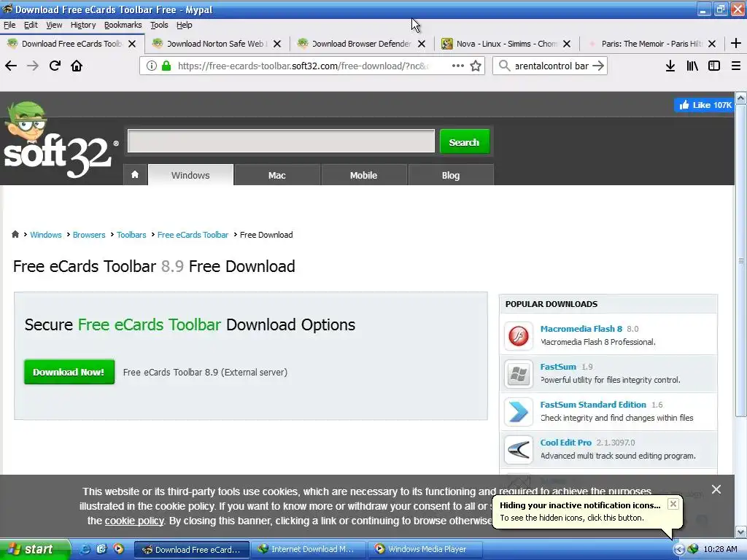This screenshot has width=747, height=560.
Task: Open the Windows breadcrumb link
Action: [46, 235]
